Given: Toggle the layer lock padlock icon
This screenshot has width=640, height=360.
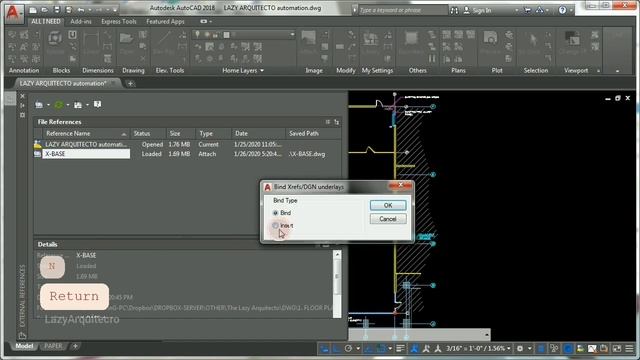Looking at the screenshot, I should (x=216, y=35).
